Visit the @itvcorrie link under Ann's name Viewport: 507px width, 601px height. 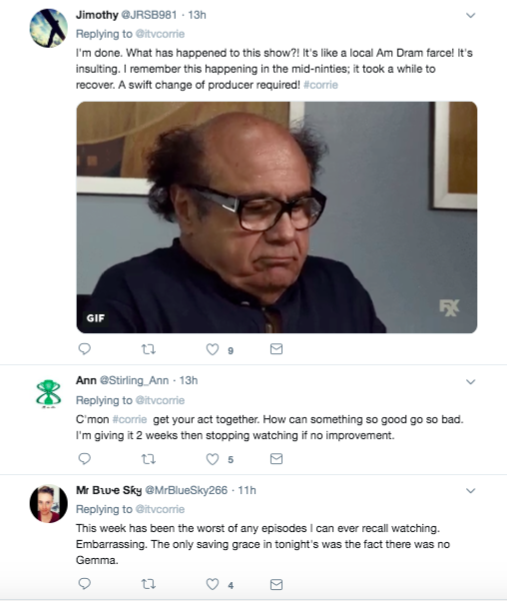pyautogui.click(x=160, y=400)
